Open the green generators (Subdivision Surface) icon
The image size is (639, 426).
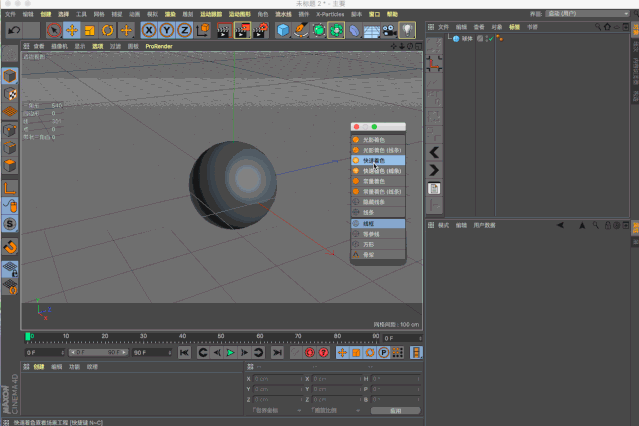[319, 30]
